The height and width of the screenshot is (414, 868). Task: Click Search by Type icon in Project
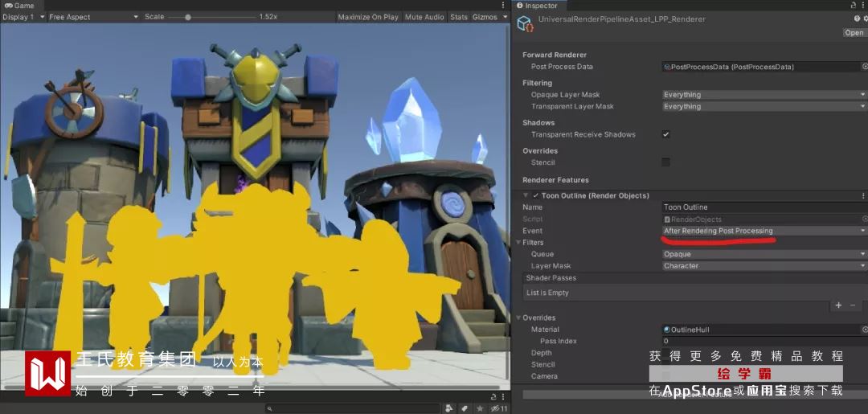449,408
